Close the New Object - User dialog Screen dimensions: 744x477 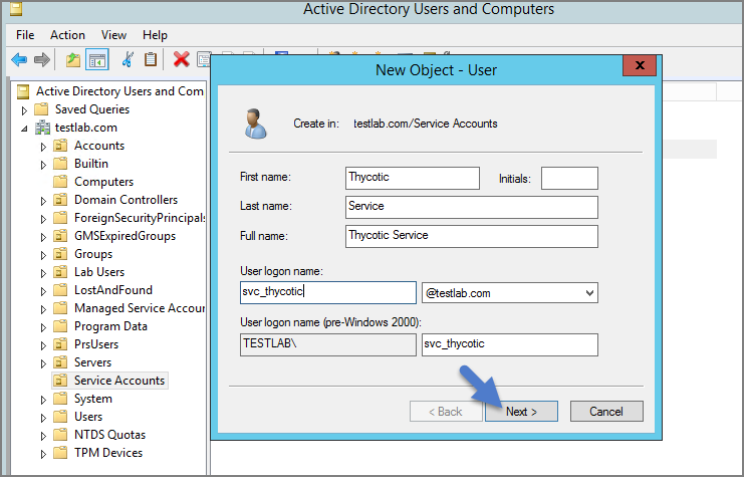(640, 65)
